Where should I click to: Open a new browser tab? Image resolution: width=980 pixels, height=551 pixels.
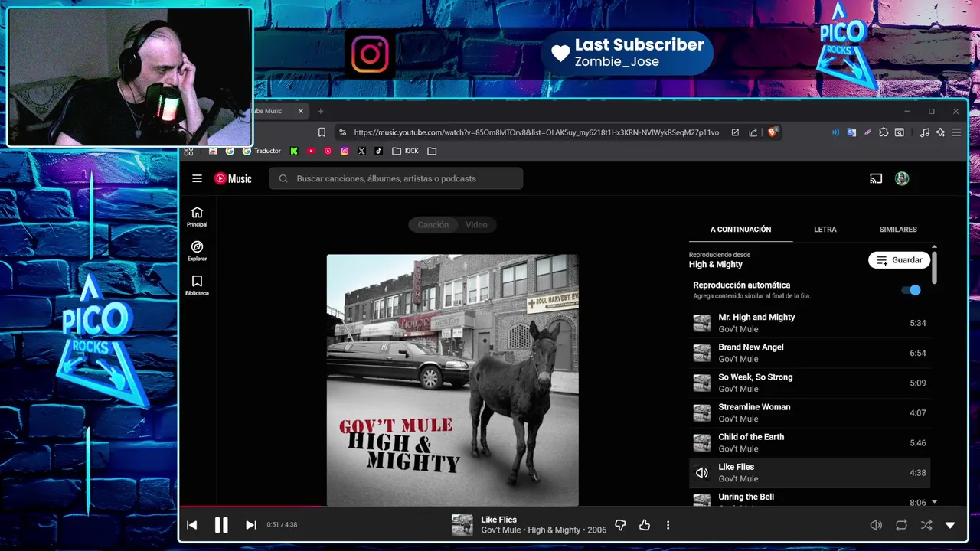321,111
